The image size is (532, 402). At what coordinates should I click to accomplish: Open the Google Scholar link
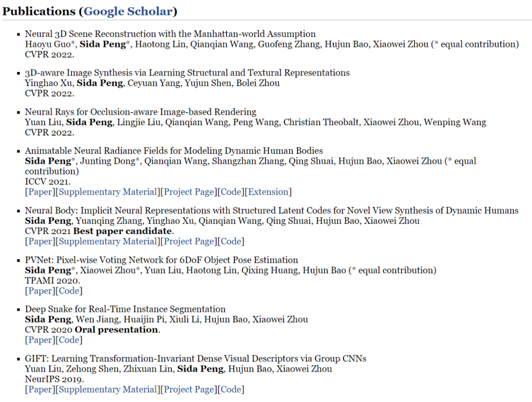pos(128,11)
